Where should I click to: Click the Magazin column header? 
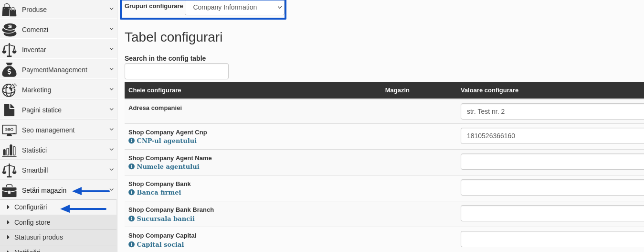click(x=397, y=90)
